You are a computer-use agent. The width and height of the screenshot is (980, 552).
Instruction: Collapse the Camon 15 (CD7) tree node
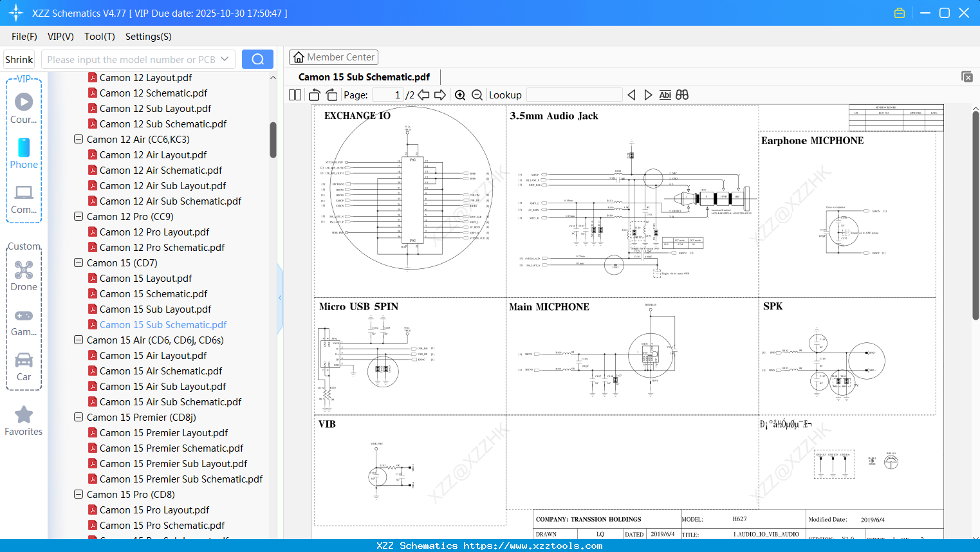(x=78, y=262)
